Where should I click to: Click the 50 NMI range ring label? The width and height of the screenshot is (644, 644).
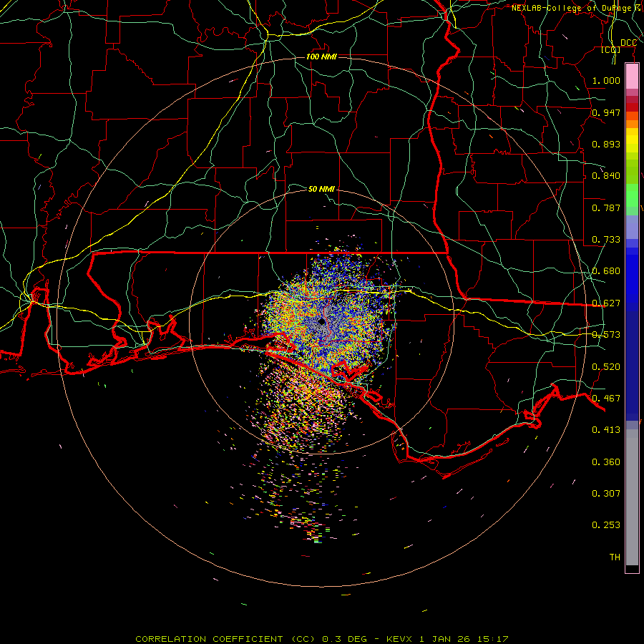(321, 189)
